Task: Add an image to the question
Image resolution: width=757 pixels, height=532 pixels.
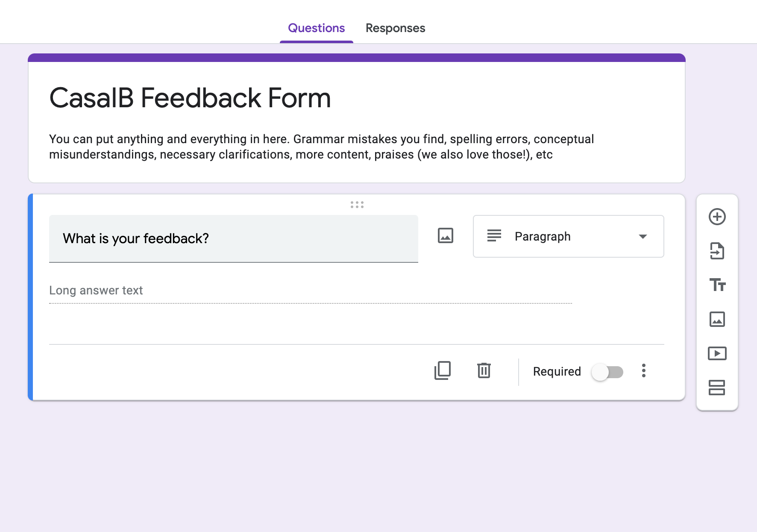Action: (x=446, y=235)
